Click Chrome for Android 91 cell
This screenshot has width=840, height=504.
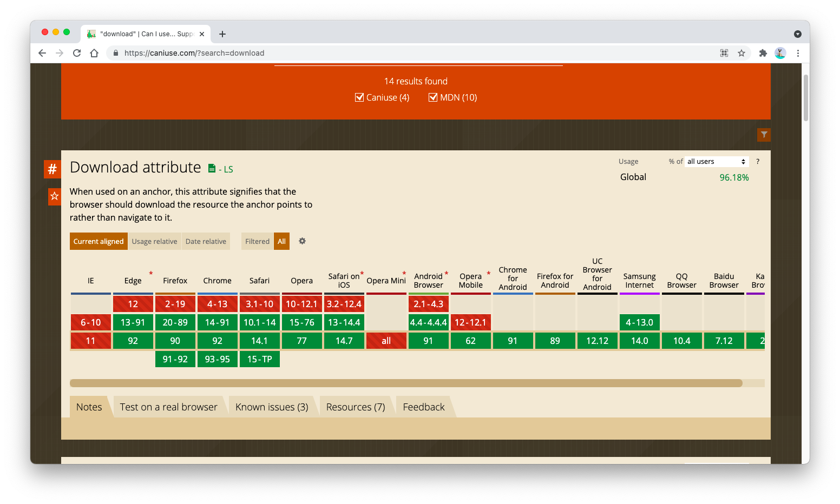coord(513,341)
